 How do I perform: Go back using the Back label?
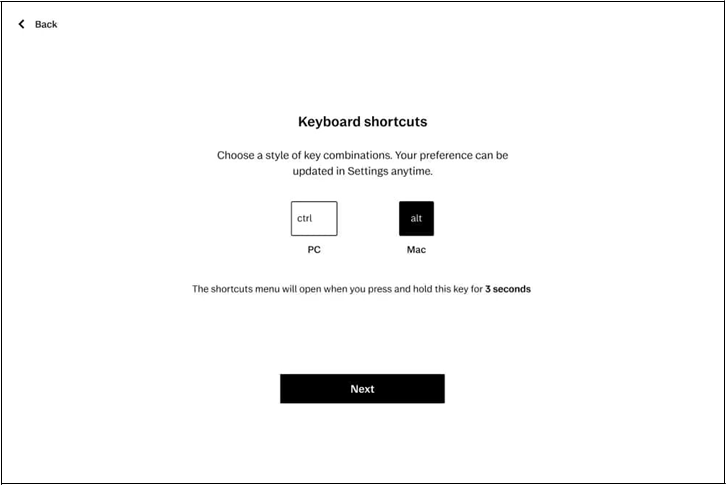pos(46,24)
